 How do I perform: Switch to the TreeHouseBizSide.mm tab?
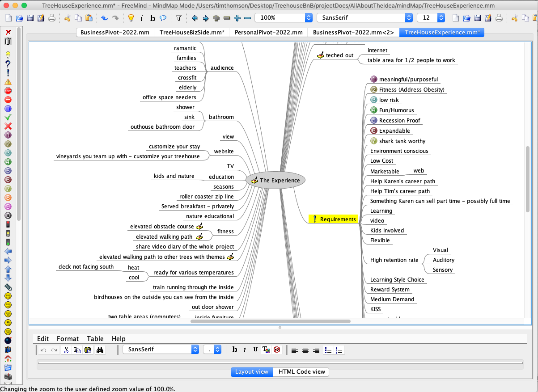click(192, 32)
